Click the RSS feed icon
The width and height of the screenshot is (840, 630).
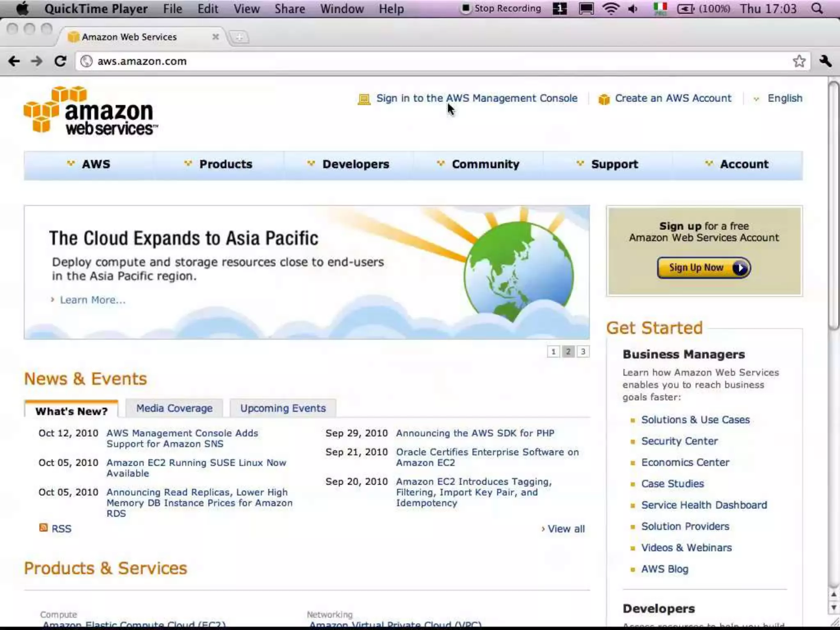[43, 527]
